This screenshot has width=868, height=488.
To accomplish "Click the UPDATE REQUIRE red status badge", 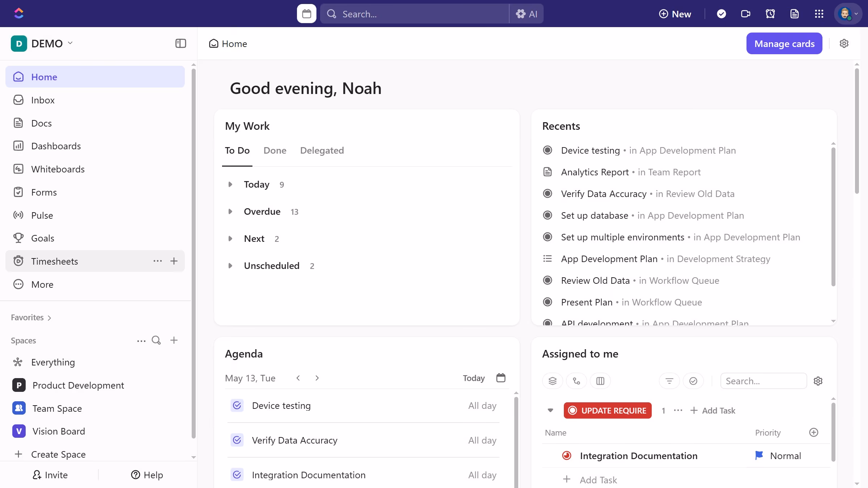I will click(x=608, y=410).
